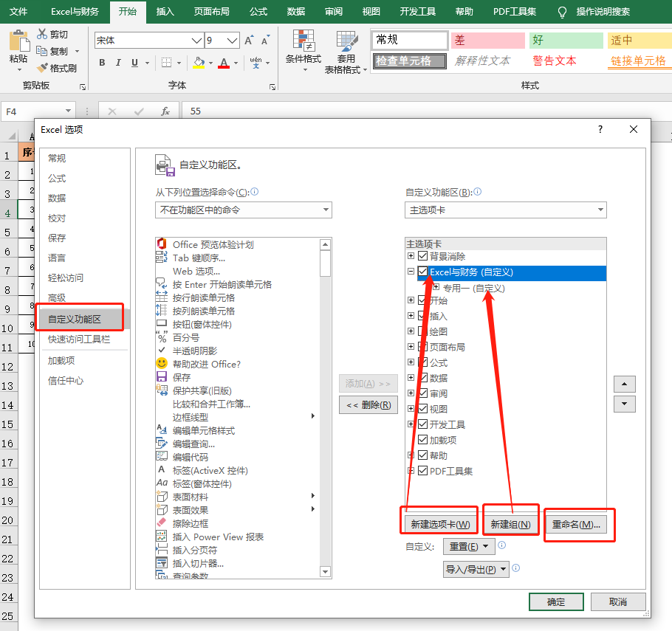Decrease font size with smaller A icon
The width and height of the screenshot is (672, 631).
(265, 41)
